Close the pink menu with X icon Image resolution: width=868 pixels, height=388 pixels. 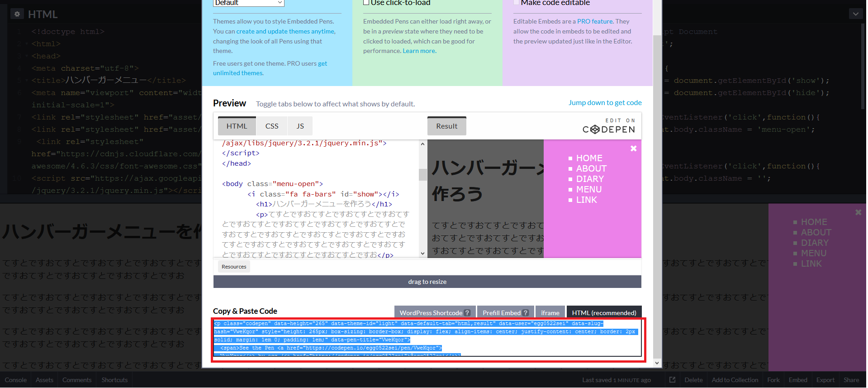click(x=633, y=148)
